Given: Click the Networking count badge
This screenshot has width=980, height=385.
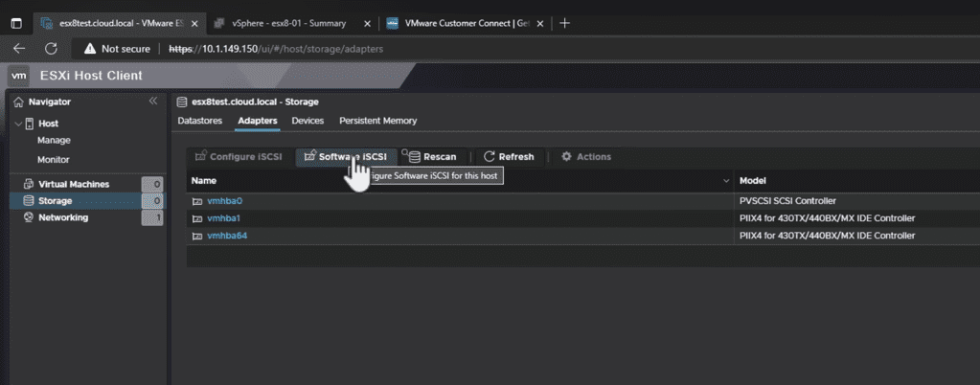Looking at the screenshot, I should coord(152,217).
